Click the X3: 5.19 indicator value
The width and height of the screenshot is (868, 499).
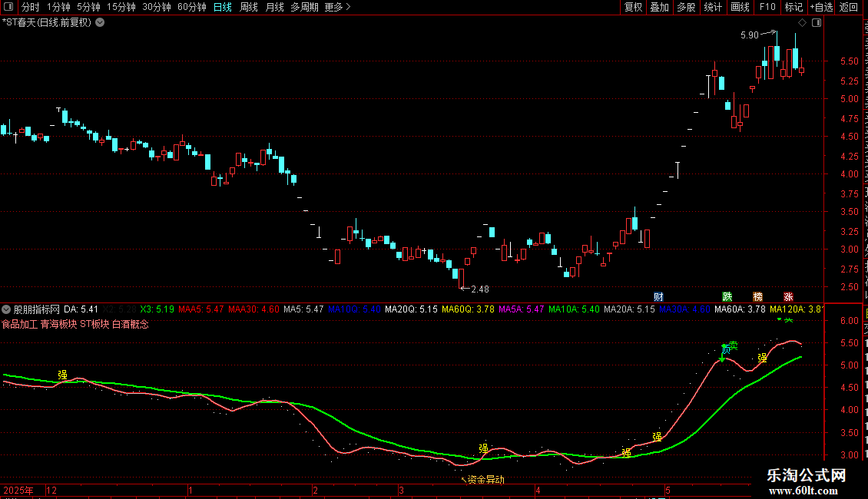tap(157, 309)
